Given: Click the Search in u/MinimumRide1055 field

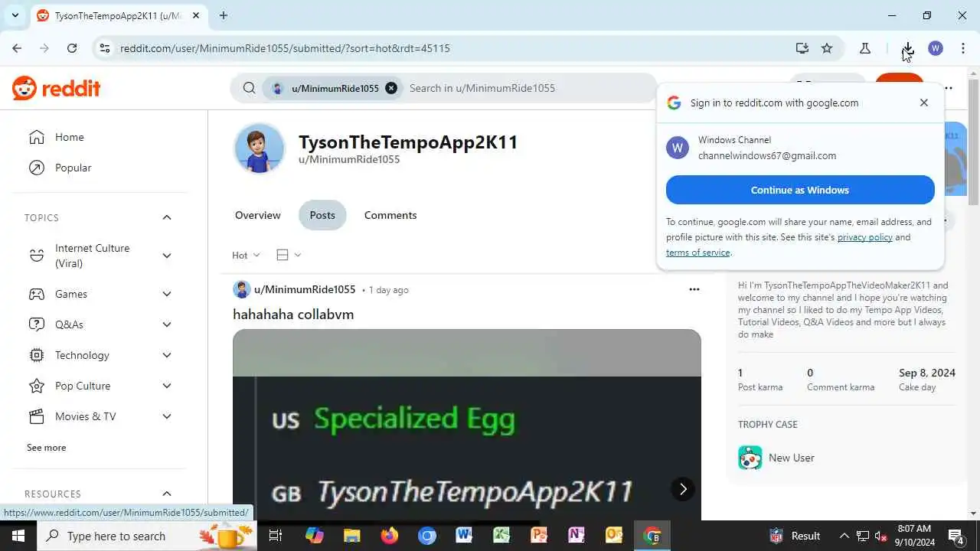Looking at the screenshot, I should (528, 88).
